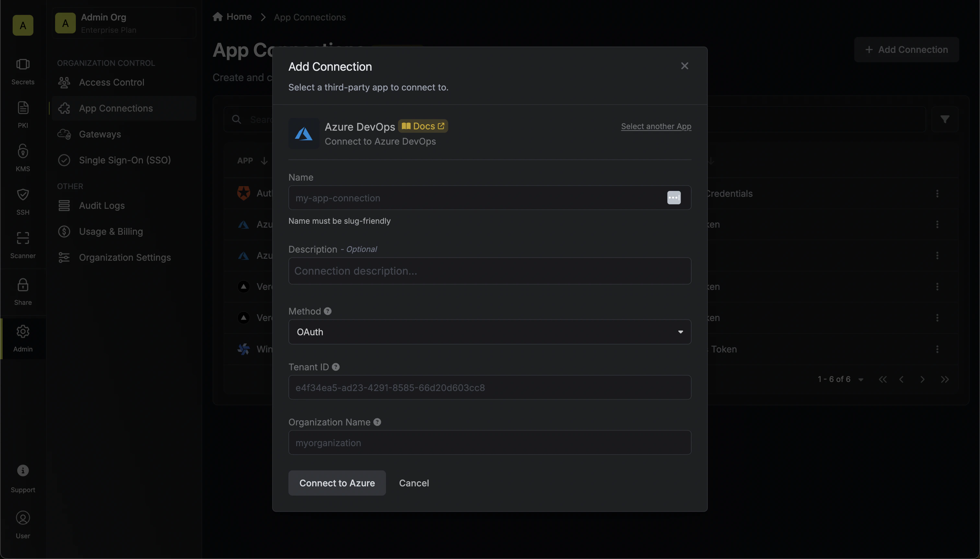The width and height of the screenshot is (980, 559).
Task: Open the Method dropdown showing OAuth
Action: [x=490, y=332]
